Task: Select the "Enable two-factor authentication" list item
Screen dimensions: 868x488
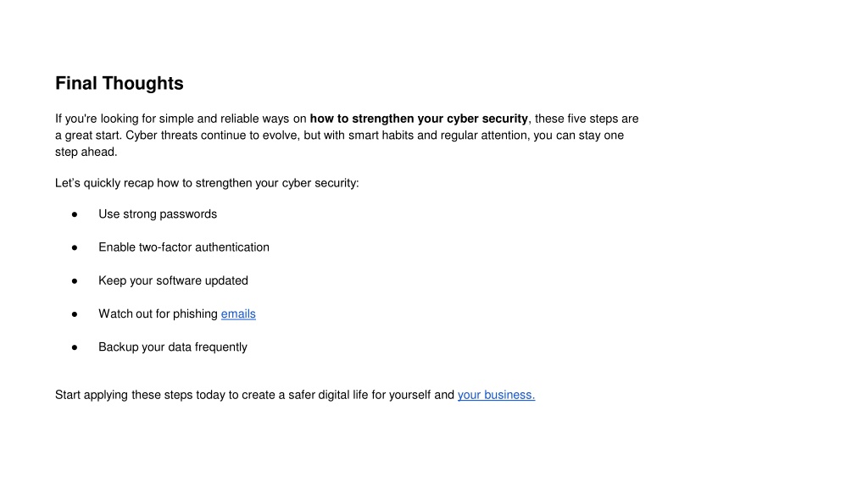Action: point(184,247)
